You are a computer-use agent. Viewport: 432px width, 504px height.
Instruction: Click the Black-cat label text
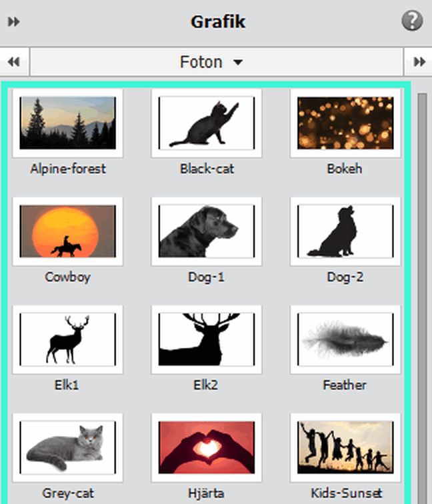tap(207, 169)
